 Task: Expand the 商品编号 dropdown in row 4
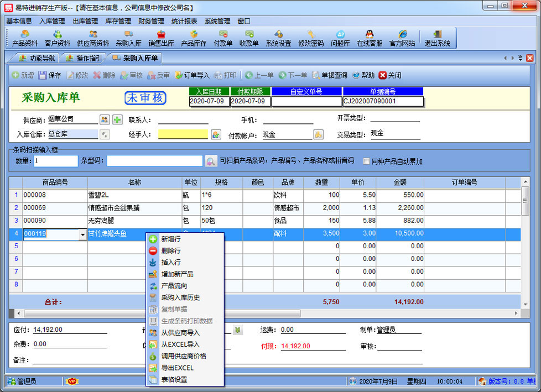(x=82, y=234)
